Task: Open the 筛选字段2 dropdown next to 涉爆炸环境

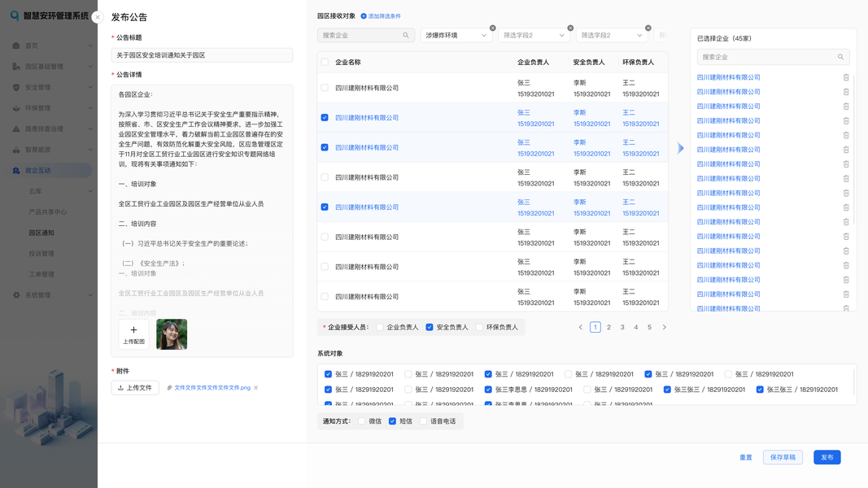Action: (534, 36)
